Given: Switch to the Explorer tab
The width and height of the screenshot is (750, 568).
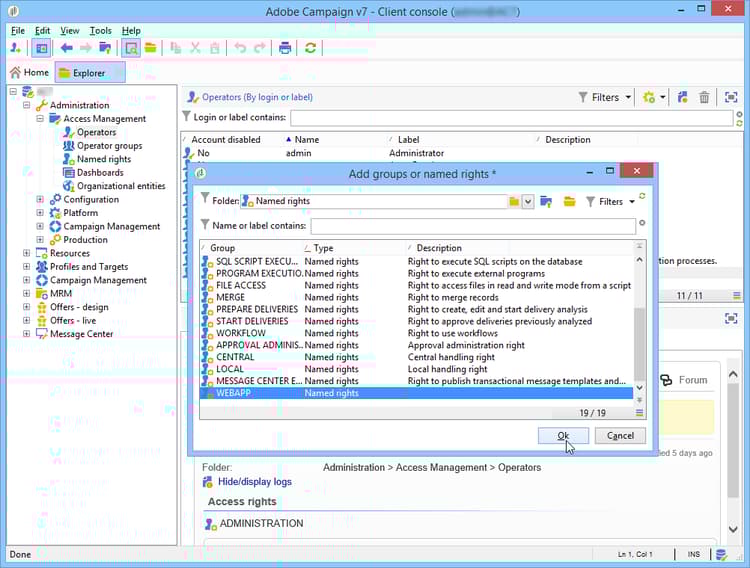Looking at the screenshot, I should click(89, 73).
